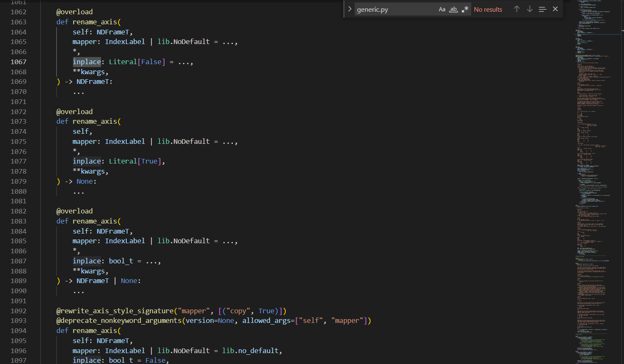
Task: Click line number 1062
Action: pos(18,12)
